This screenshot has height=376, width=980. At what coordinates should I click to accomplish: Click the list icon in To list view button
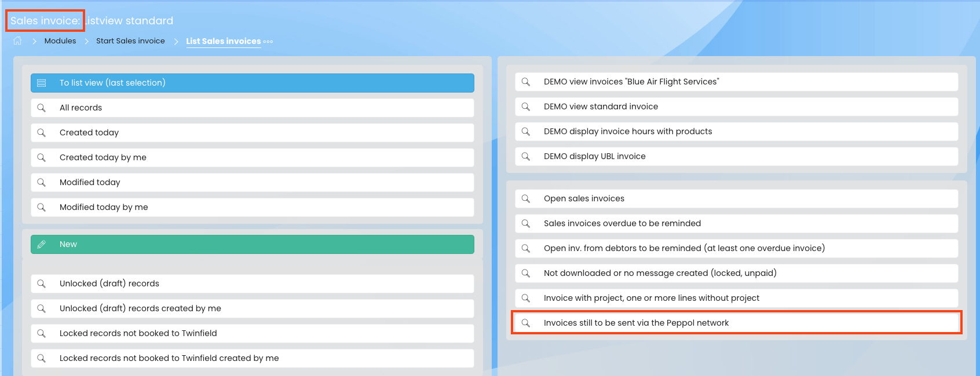click(42, 83)
